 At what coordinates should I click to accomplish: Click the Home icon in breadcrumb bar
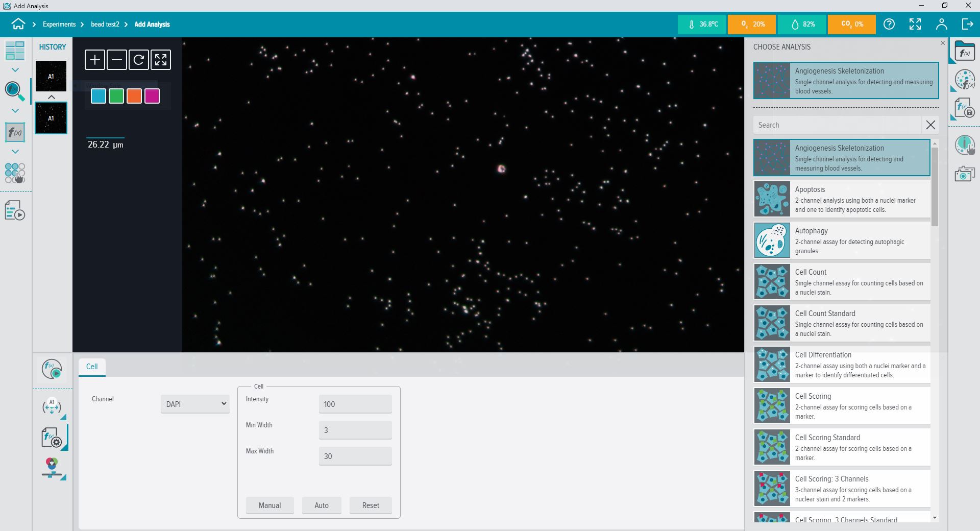18,24
